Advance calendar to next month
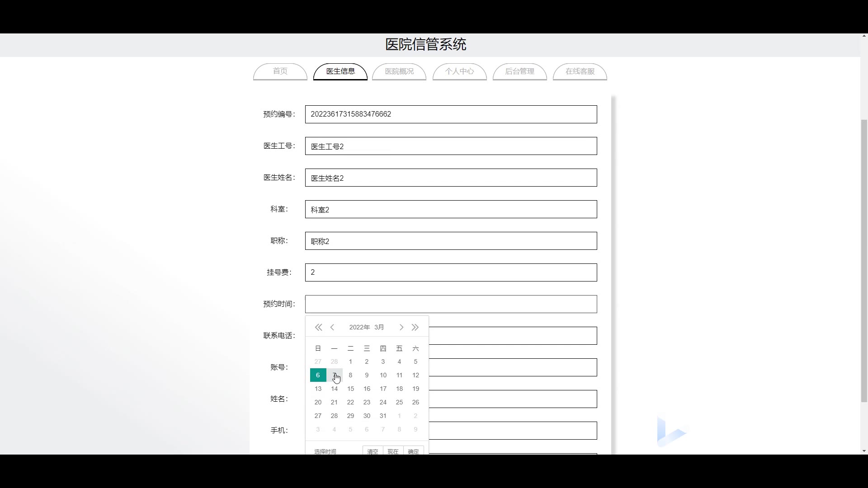Image resolution: width=868 pixels, height=488 pixels. coord(401,327)
